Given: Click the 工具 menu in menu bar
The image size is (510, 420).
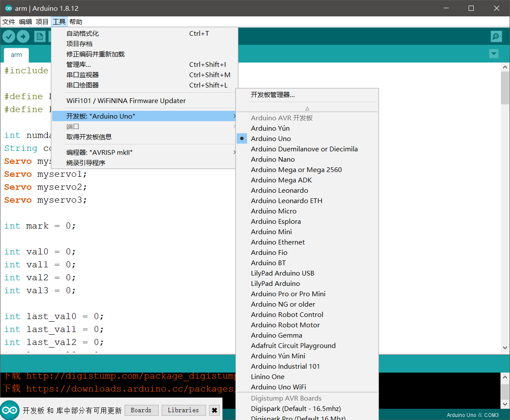Looking at the screenshot, I should point(59,22).
